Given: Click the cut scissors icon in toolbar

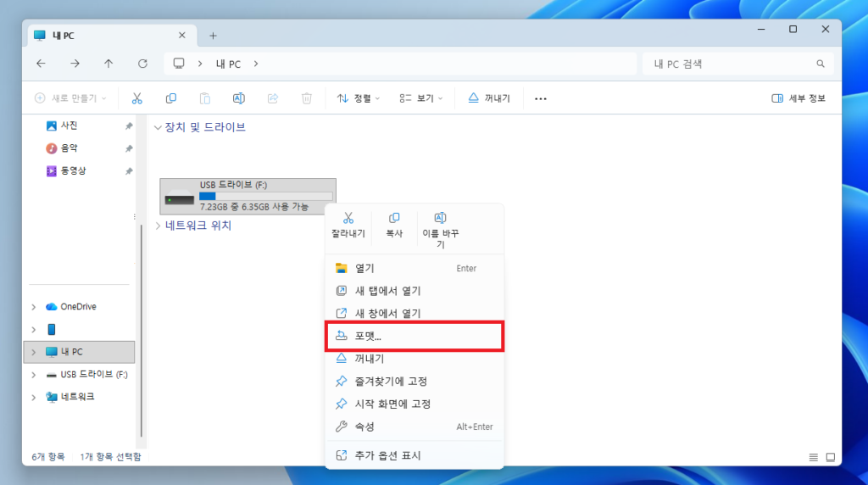Looking at the screenshot, I should tap(137, 98).
